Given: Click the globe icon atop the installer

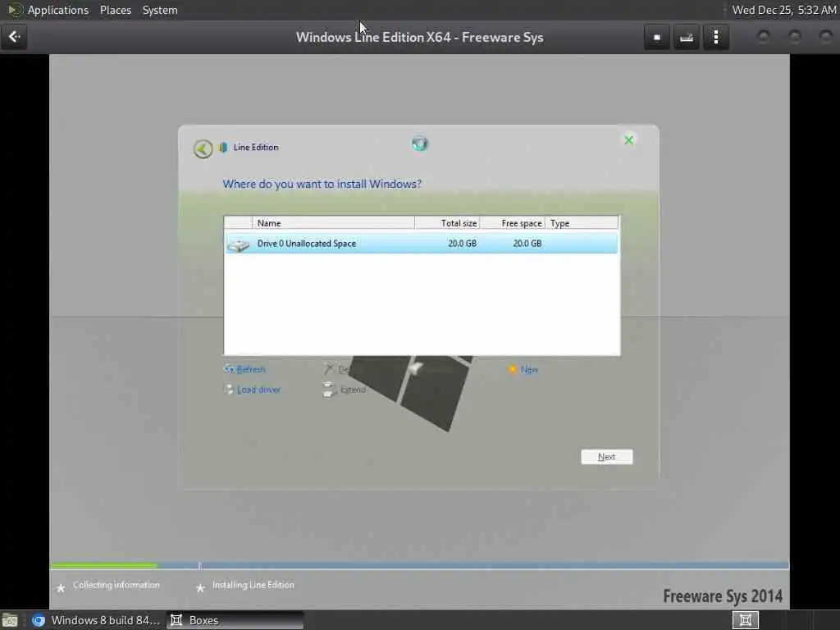Looking at the screenshot, I should coord(420,143).
